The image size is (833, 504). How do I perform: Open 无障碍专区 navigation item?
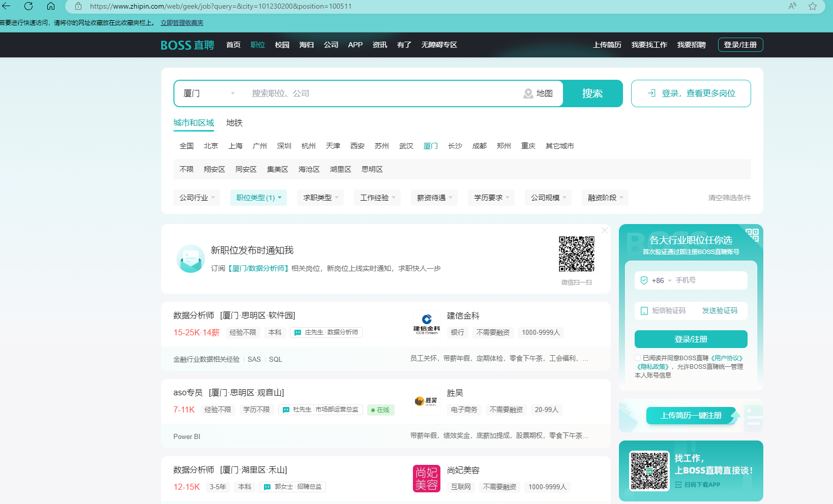pyautogui.click(x=439, y=45)
